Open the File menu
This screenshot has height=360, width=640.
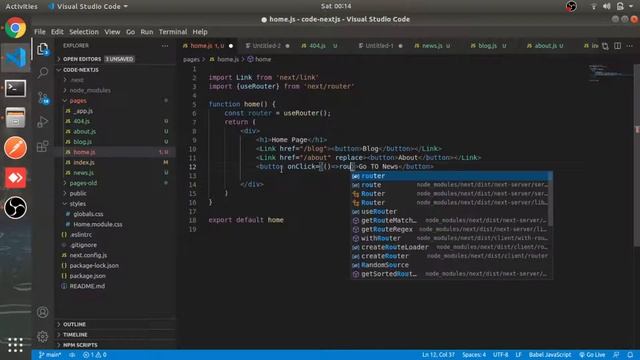(40, 32)
